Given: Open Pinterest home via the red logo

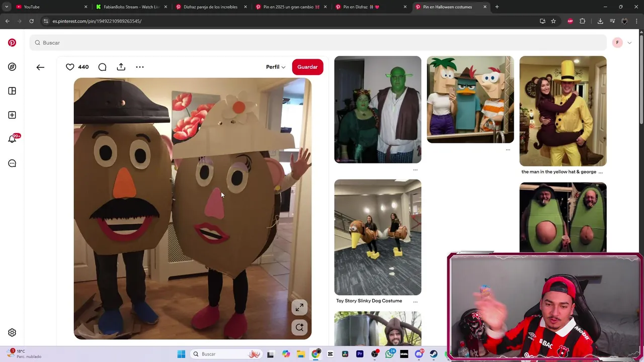Looking at the screenshot, I should [12, 43].
